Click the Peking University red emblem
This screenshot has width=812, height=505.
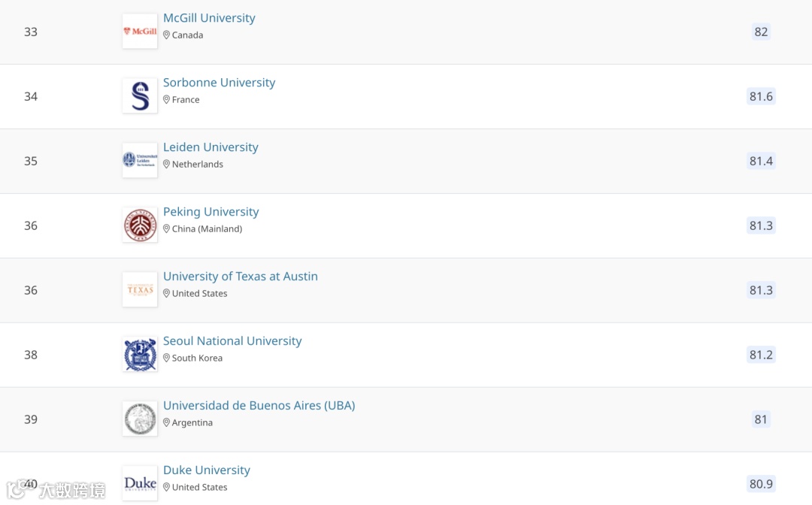point(140,225)
